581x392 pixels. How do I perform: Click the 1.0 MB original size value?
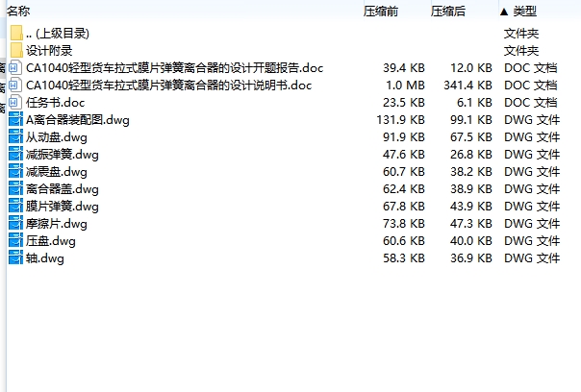tap(405, 86)
